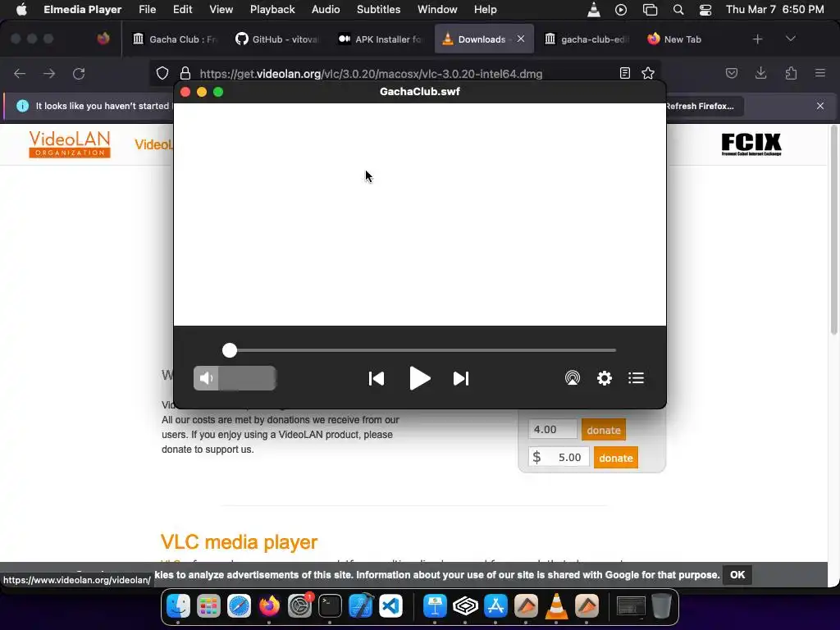840x630 pixels.
Task: Click the Refresh Firefox button
Action: 704,106
